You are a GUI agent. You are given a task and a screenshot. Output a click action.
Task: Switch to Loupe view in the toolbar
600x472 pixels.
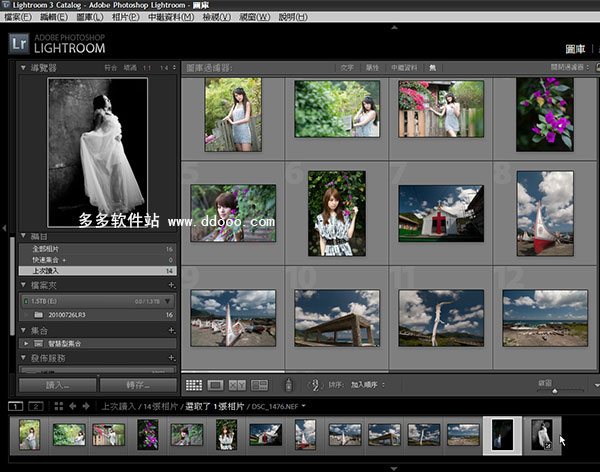[215, 385]
